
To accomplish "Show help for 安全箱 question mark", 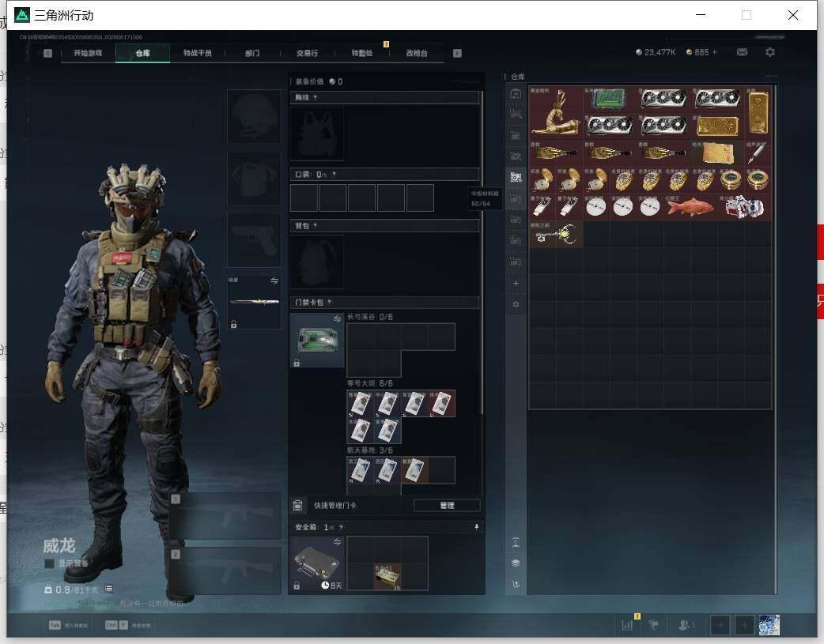I will coord(341,527).
